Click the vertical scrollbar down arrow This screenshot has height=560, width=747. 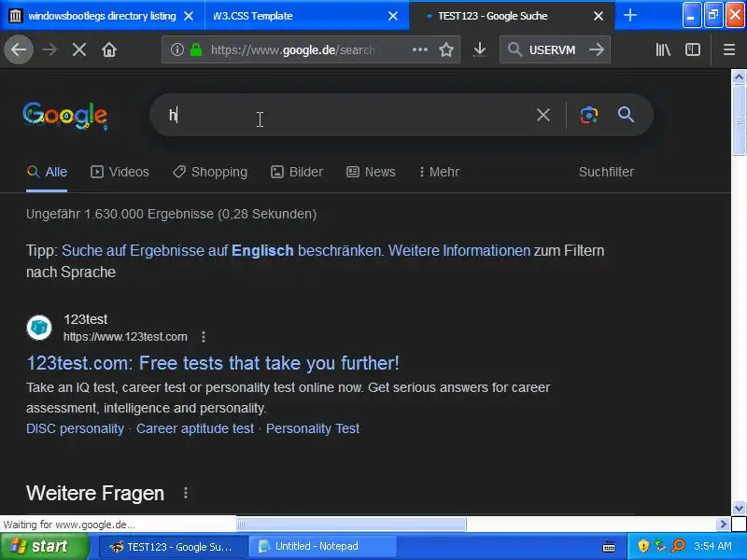click(739, 508)
